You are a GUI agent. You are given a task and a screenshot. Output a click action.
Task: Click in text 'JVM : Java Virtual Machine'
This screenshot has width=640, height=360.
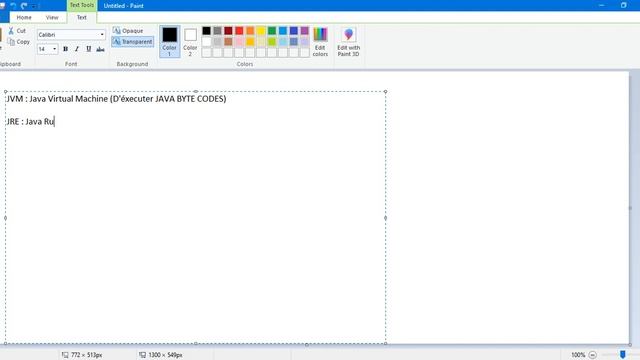tap(57, 99)
